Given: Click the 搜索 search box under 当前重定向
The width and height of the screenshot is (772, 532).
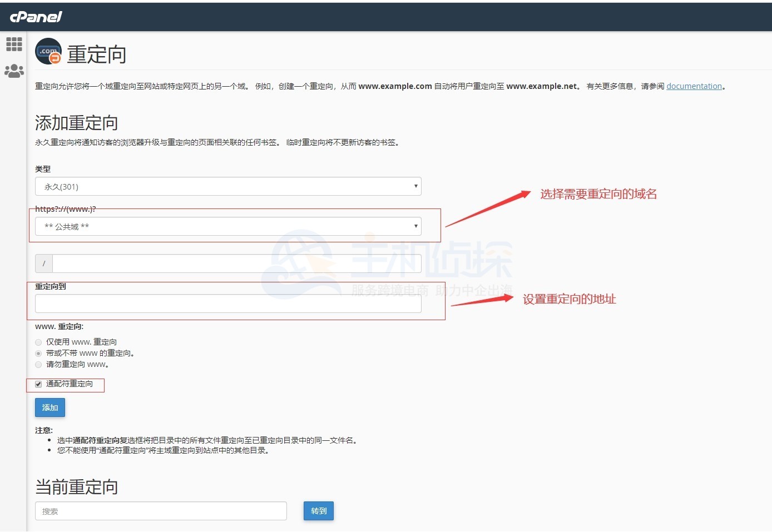Looking at the screenshot, I should 160,510.
